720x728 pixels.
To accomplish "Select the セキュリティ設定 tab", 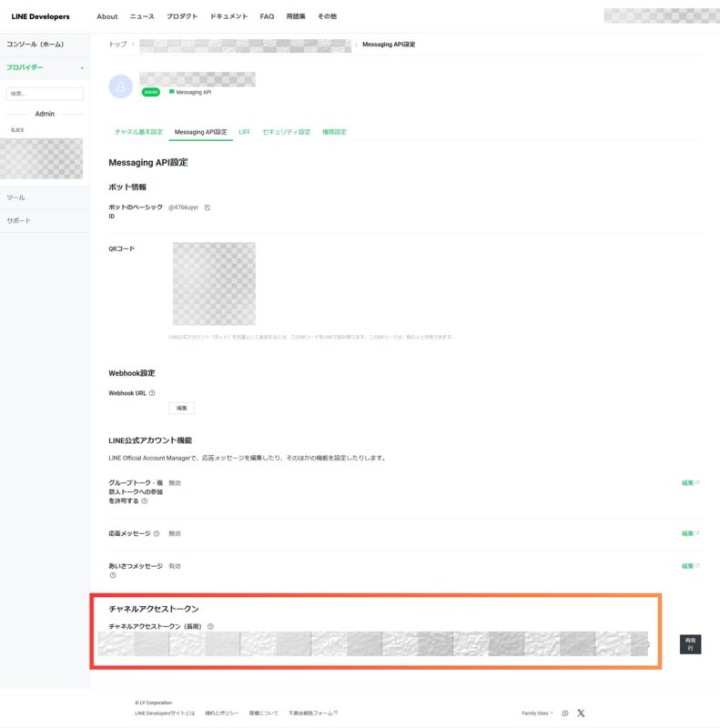I will tap(286, 132).
